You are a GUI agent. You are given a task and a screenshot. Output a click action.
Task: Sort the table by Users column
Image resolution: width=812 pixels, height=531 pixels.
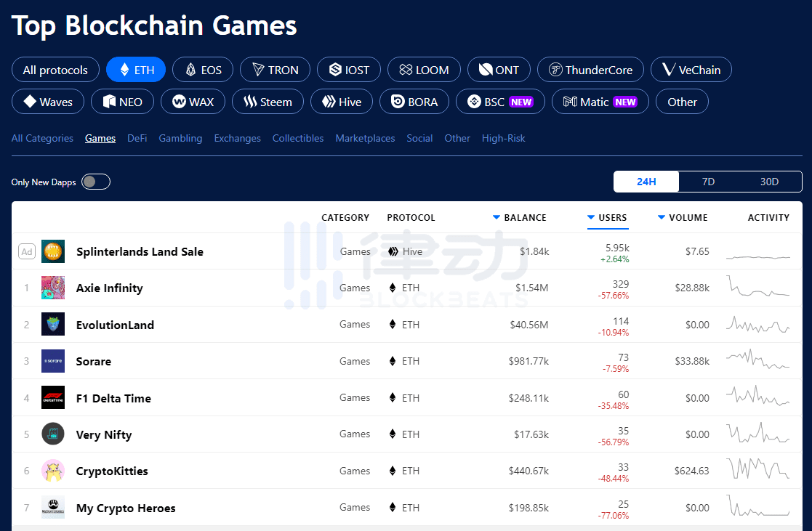point(607,218)
